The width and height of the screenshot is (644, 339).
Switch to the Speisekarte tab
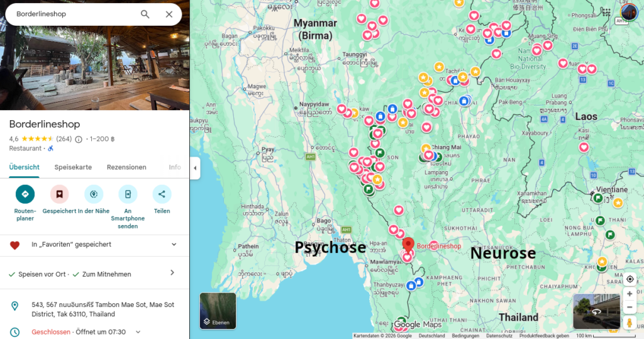coord(73,167)
